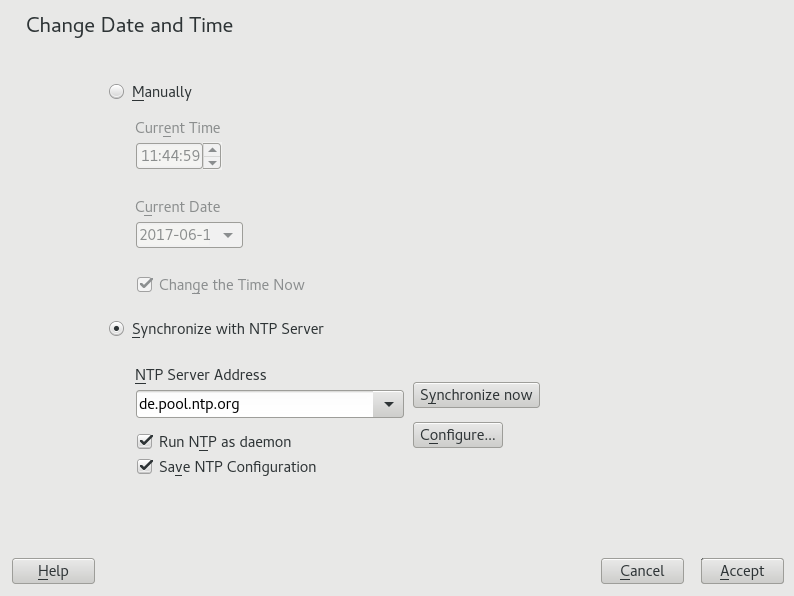Expand the NTP Server Address dropdown arrow
The image size is (794, 596).
click(388, 404)
